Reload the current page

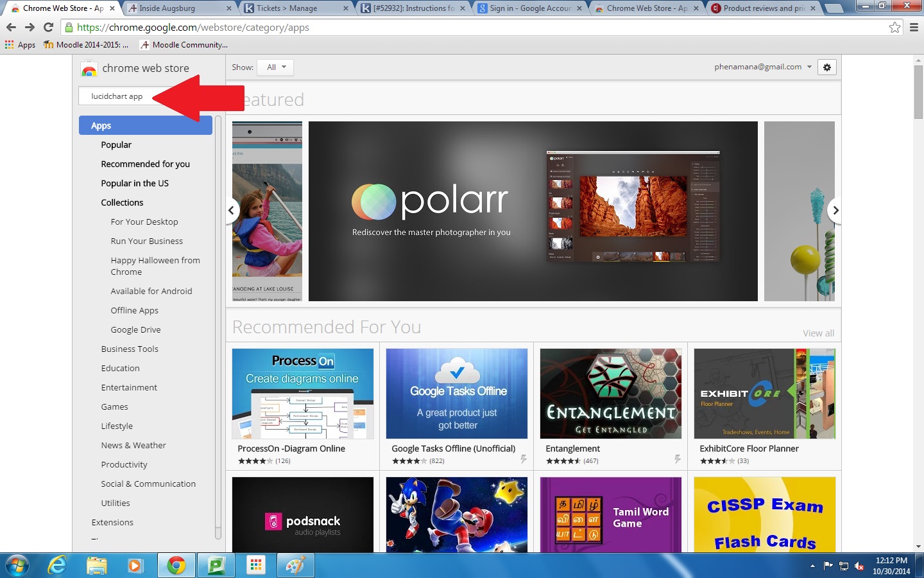tap(48, 28)
